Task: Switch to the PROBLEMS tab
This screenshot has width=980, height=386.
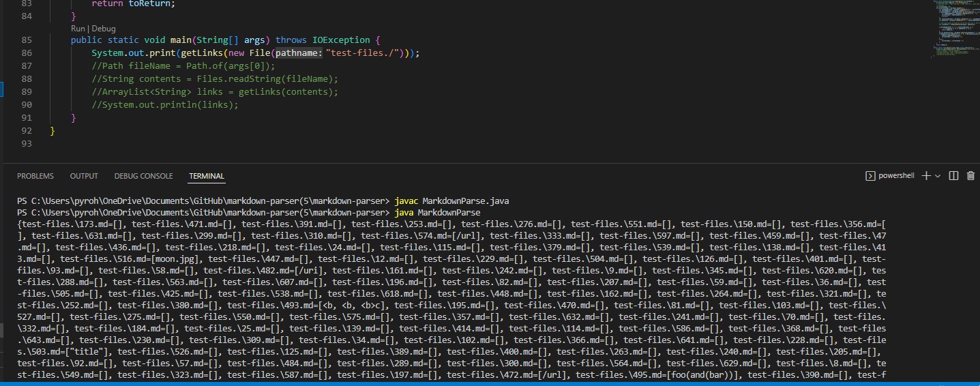Action: [35, 176]
